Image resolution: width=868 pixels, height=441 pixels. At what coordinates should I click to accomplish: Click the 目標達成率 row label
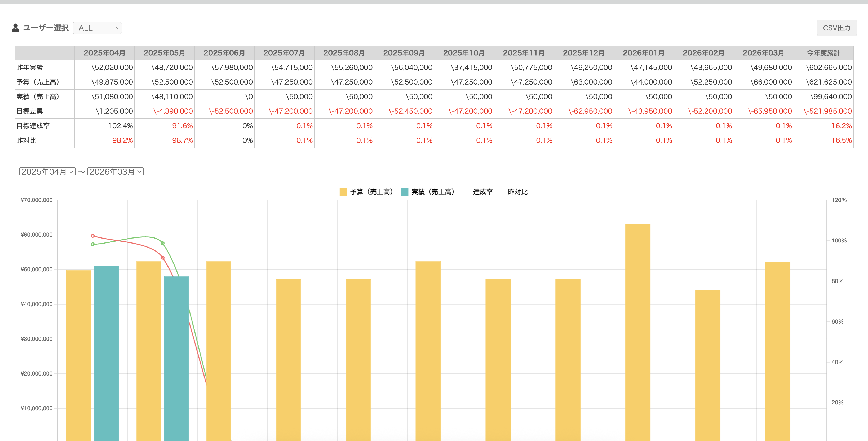[x=33, y=126]
